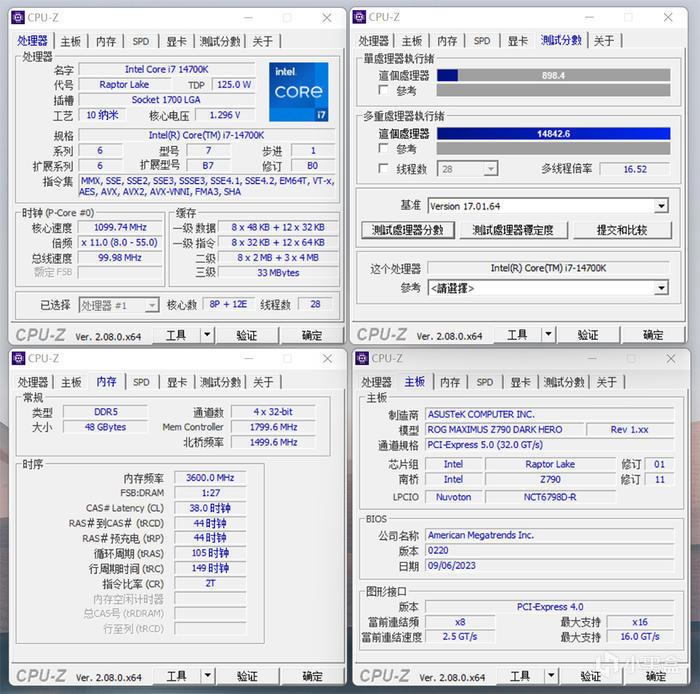The height and width of the screenshot is (694, 700).
Task: Open the 參考 <請選擇> reference dropdown
Action: pos(662,288)
